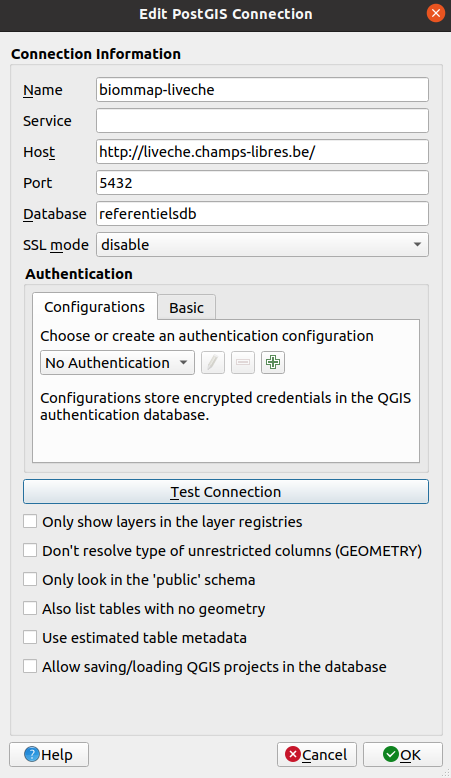Expand the No Authentication combo box

[x=117, y=363]
